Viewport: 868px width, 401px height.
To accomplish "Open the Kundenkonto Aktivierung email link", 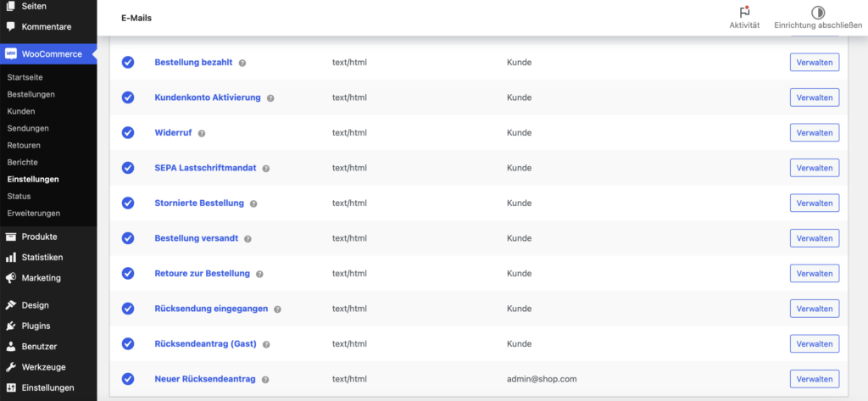I will point(208,97).
